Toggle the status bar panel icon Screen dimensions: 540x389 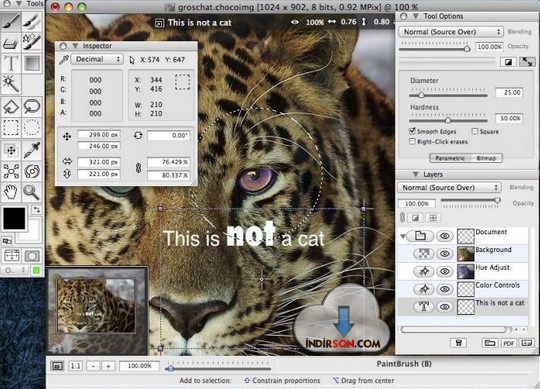[57, 366]
